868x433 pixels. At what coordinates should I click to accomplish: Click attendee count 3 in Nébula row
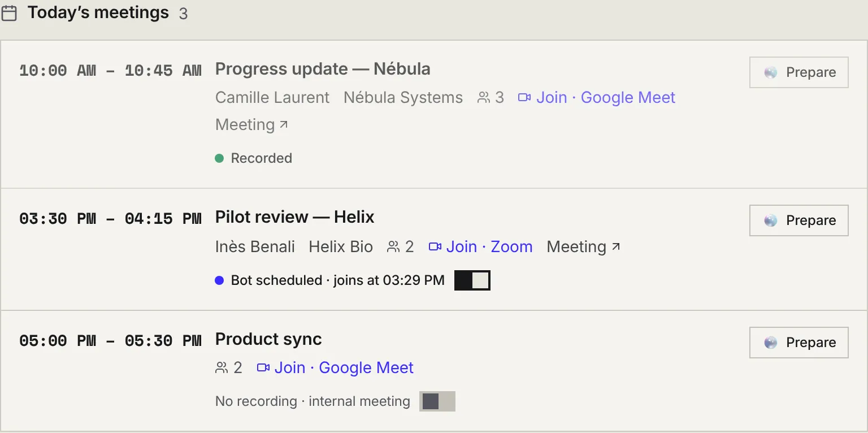(500, 98)
